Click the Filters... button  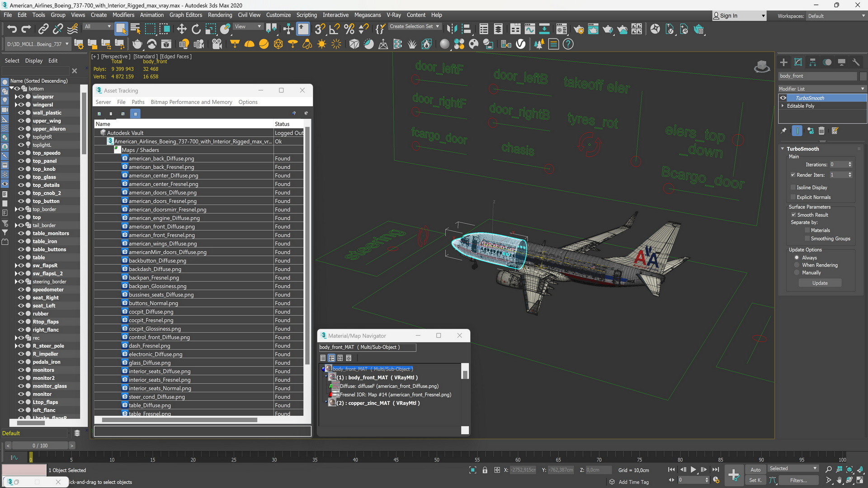pyautogui.click(x=798, y=480)
